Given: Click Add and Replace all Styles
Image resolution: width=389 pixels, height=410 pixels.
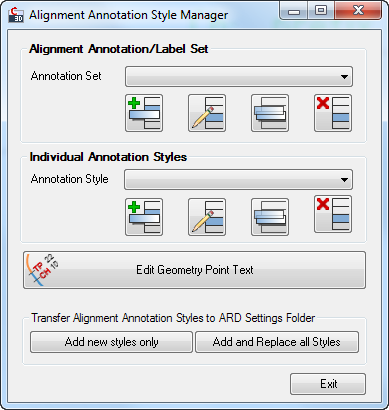Looking at the screenshot, I should pyautogui.click(x=277, y=342).
